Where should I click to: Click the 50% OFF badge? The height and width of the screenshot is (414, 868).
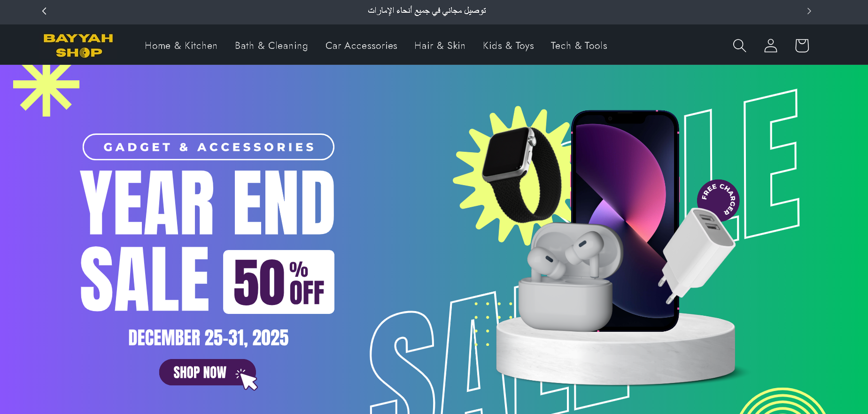tap(279, 282)
